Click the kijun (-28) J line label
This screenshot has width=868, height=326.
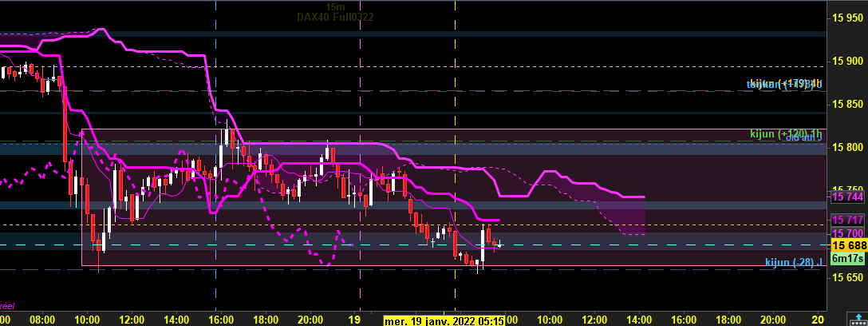pyautogui.click(x=793, y=262)
